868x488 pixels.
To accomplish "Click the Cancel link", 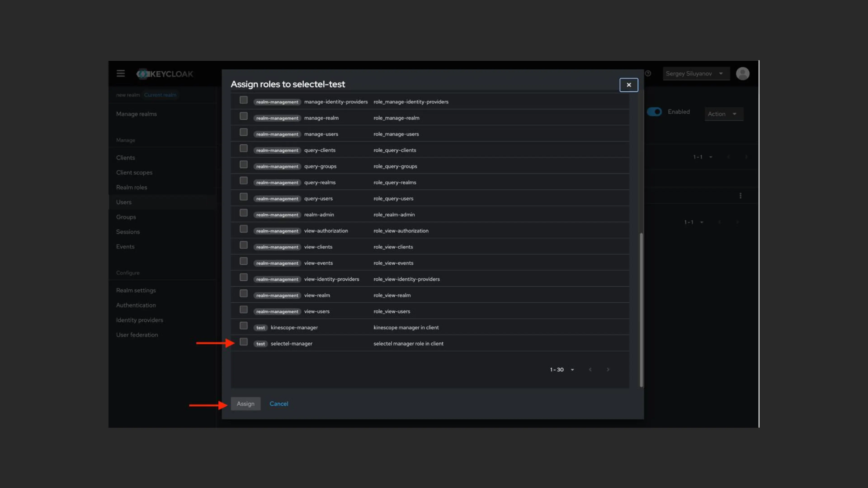I will tap(279, 404).
